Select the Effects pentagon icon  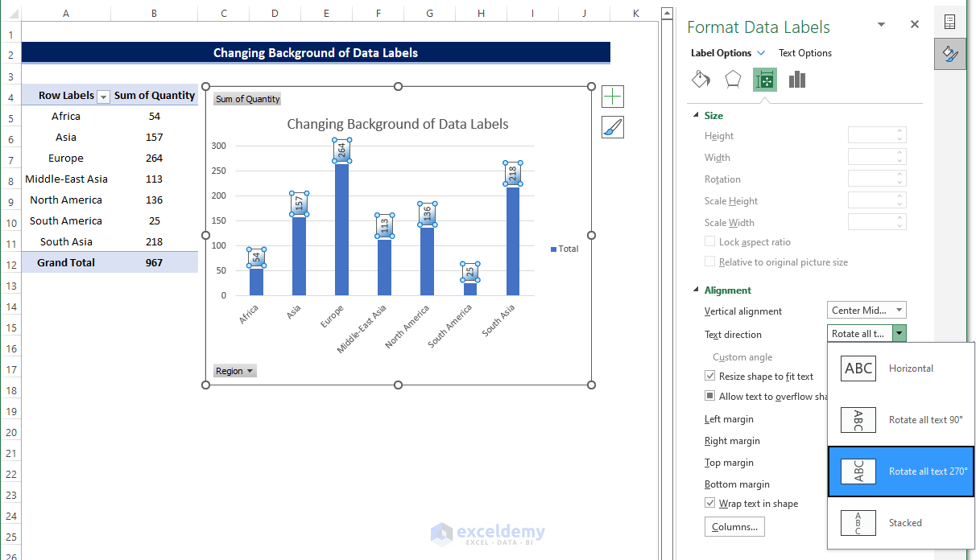pos(731,79)
